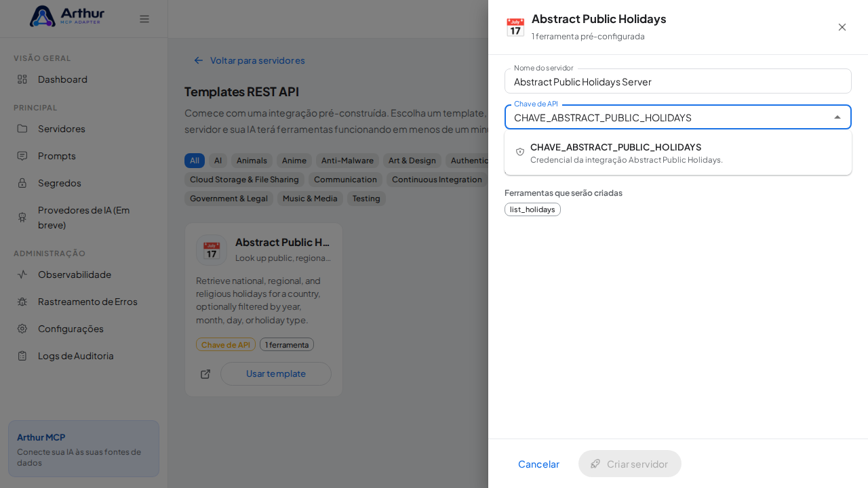Select the Communication category filter

[345, 180]
